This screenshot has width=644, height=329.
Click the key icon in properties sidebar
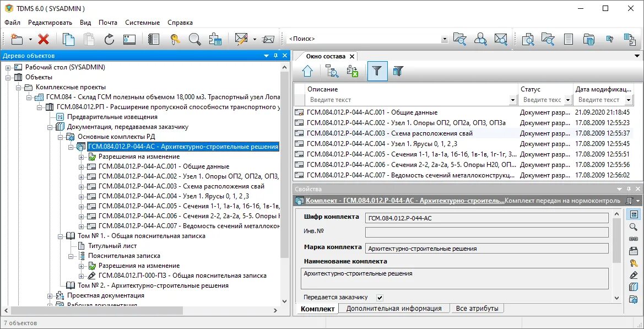pyautogui.click(x=634, y=263)
